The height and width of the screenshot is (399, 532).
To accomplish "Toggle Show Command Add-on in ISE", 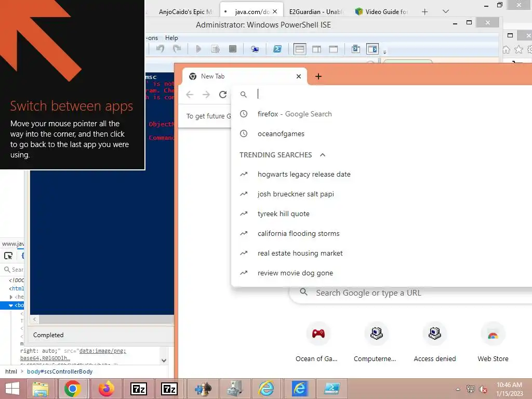I will [x=372, y=49].
